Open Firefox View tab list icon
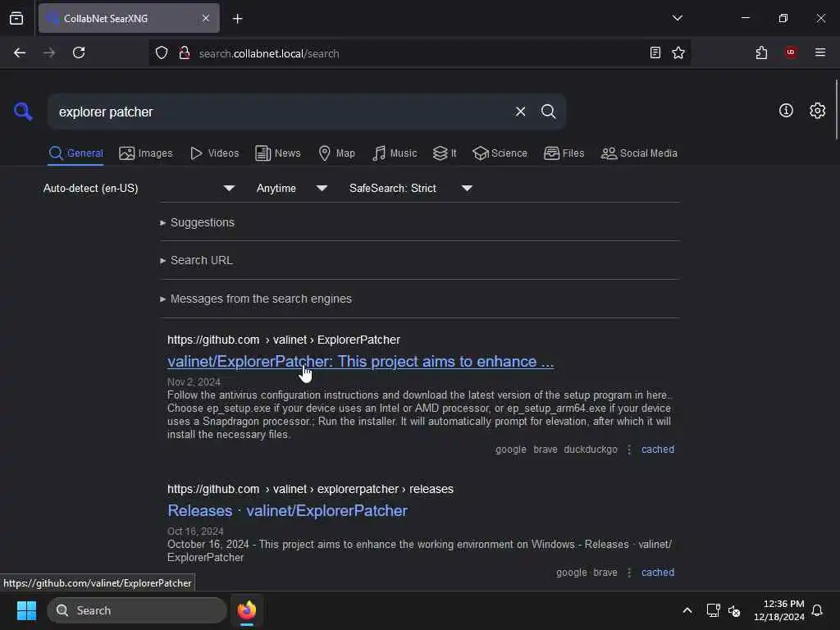The height and width of the screenshot is (630, 840). coord(16,18)
